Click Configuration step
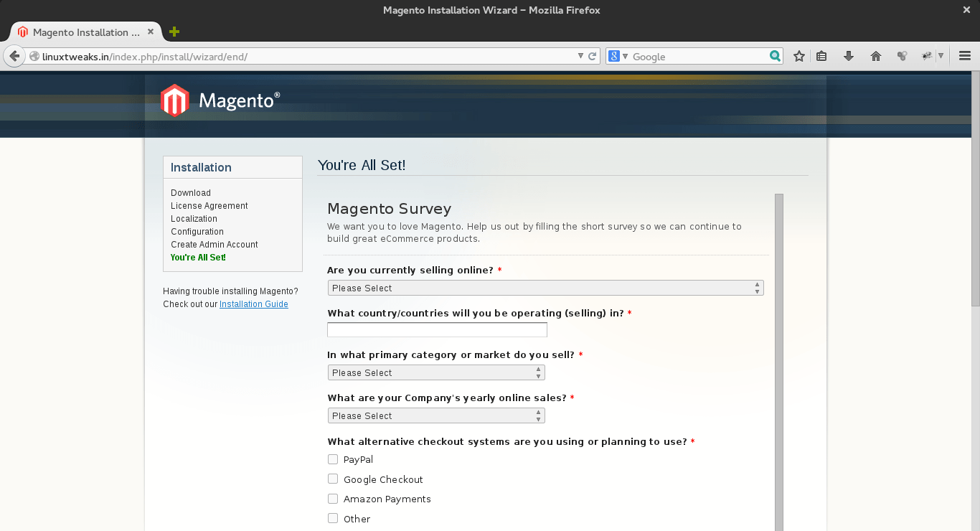This screenshot has width=980, height=531. (x=197, y=232)
